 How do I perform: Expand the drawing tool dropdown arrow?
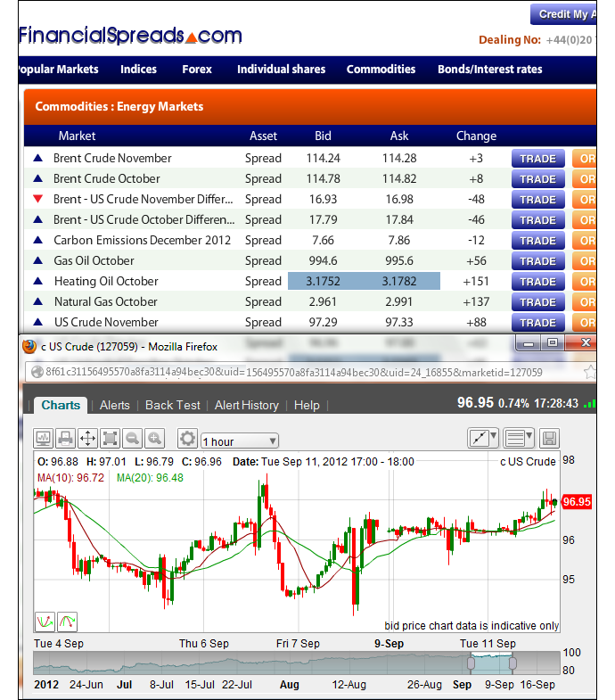(x=494, y=435)
